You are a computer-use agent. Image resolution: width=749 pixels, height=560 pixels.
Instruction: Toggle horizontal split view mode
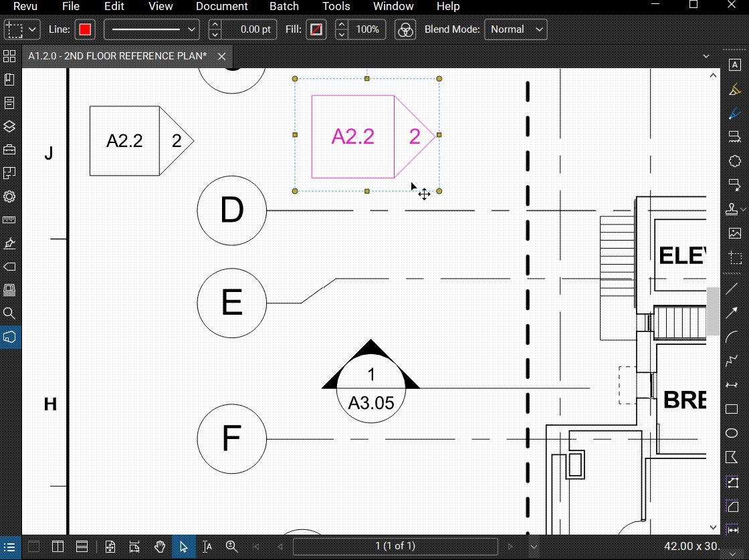(x=82, y=546)
